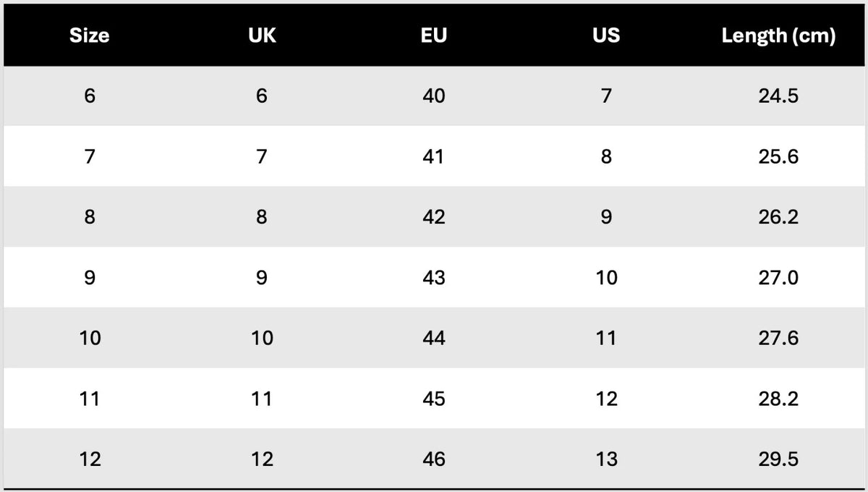Click the US column header
The height and width of the screenshot is (492, 868).
click(606, 35)
